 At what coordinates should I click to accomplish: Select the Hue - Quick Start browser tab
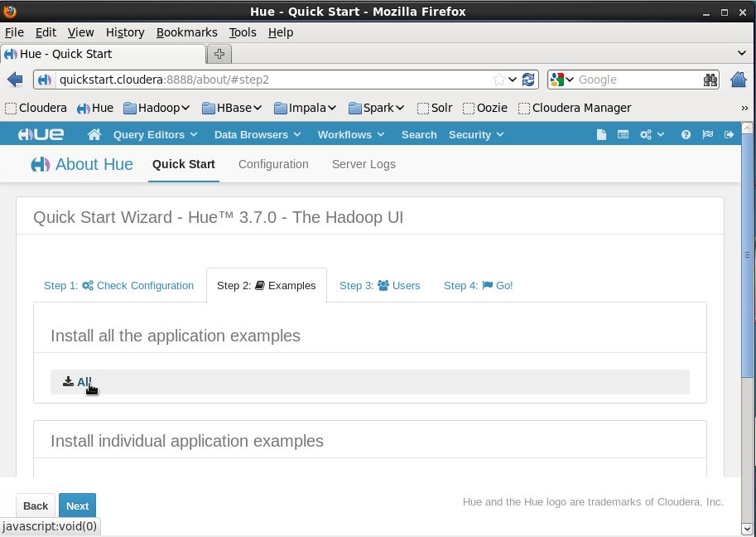pyautogui.click(x=104, y=54)
